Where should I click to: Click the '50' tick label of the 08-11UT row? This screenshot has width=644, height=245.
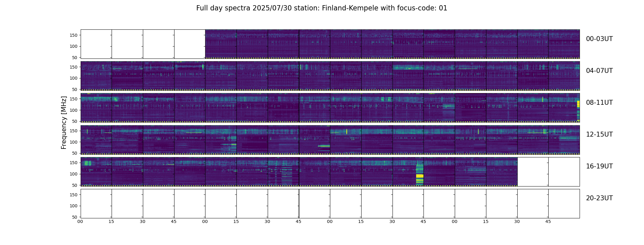coord(75,121)
